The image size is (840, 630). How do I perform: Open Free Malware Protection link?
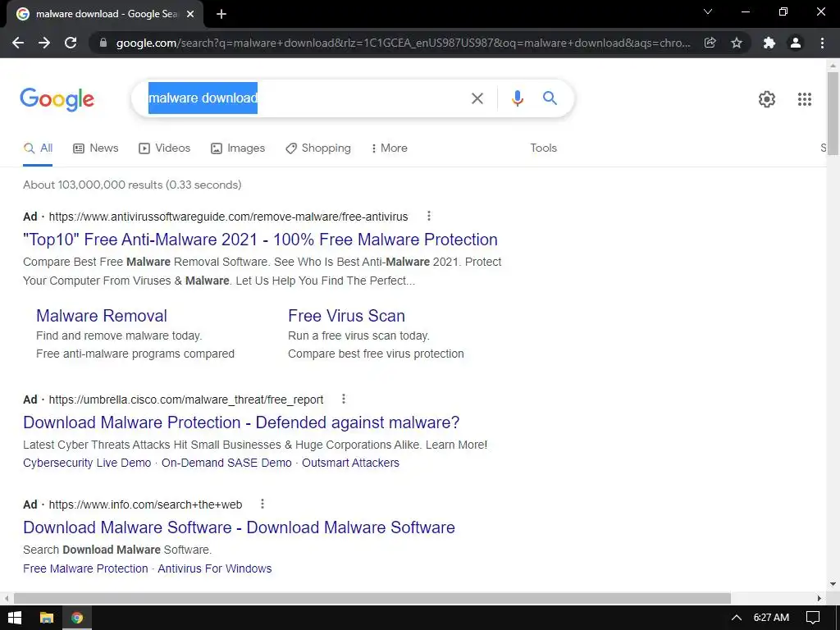point(85,569)
